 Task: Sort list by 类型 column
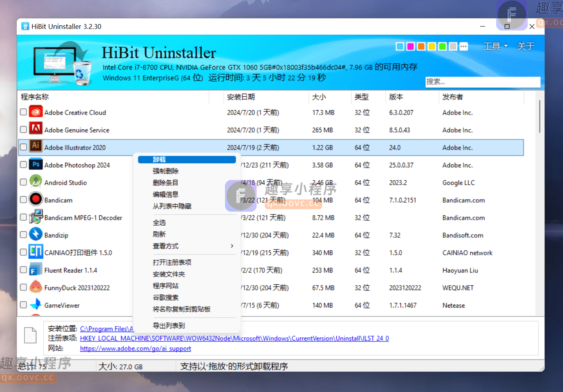(x=368, y=97)
